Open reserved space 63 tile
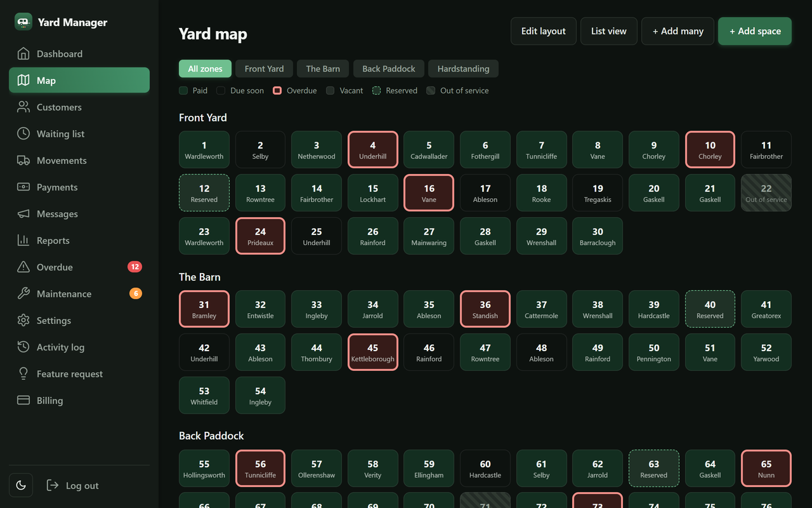 (654, 469)
